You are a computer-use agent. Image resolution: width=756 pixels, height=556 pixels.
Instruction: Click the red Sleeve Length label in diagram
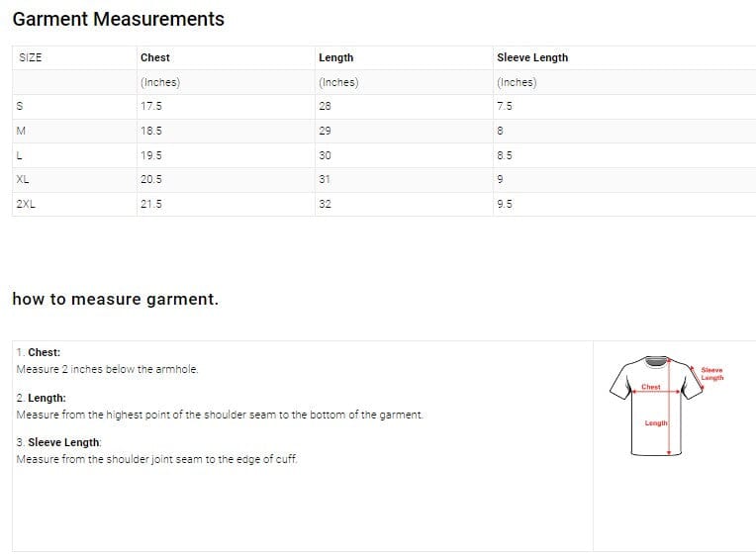click(712, 374)
